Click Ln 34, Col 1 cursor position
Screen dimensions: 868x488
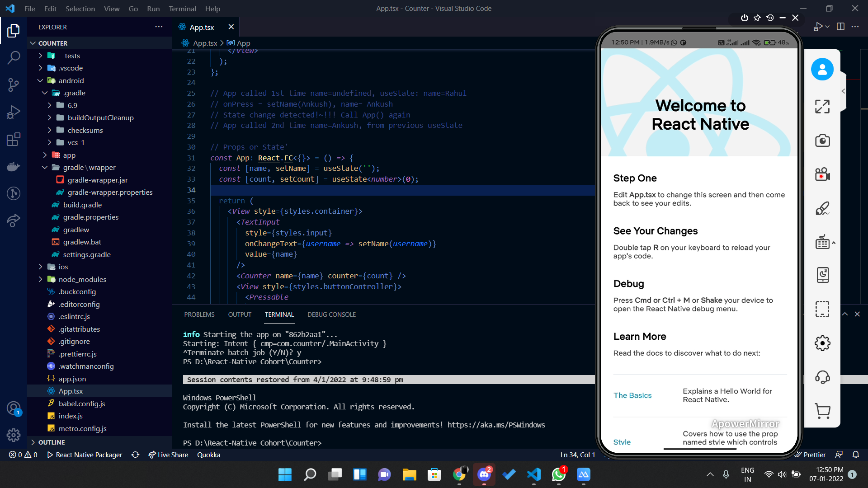[578, 455]
